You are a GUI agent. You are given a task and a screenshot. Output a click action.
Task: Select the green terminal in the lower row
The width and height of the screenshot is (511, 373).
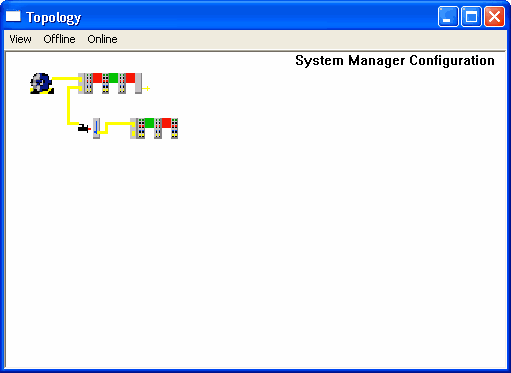[x=149, y=123]
